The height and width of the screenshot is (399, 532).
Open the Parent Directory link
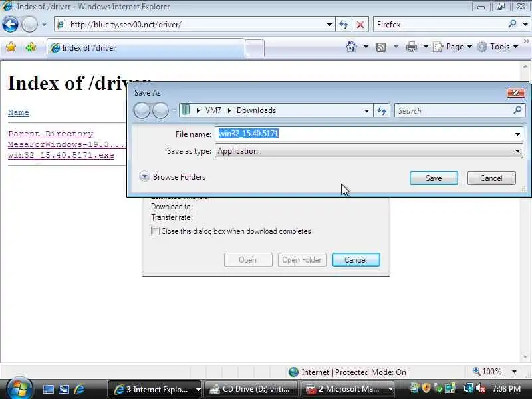pyautogui.click(x=51, y=134)
